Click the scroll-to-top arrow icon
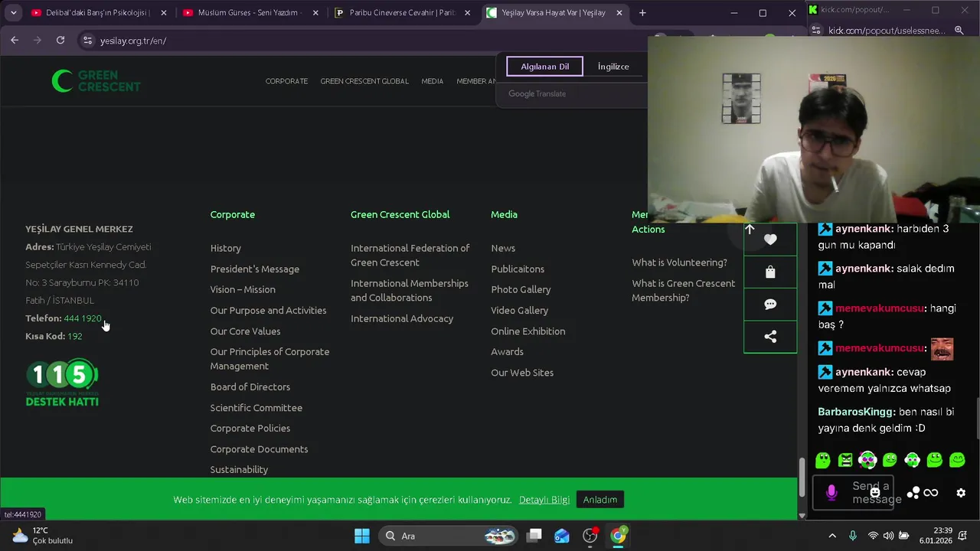The image size is (980, 551). pyautogui.click(x=750, y=229)
